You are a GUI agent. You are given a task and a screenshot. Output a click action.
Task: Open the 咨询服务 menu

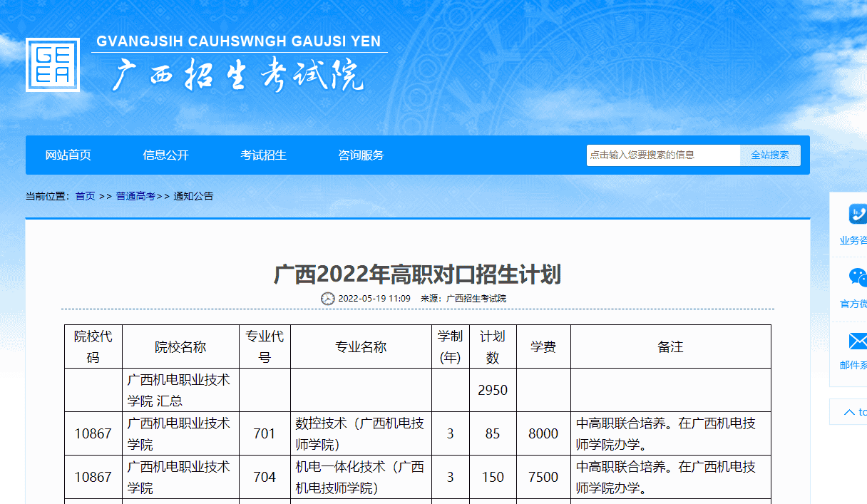click(361, 155)
